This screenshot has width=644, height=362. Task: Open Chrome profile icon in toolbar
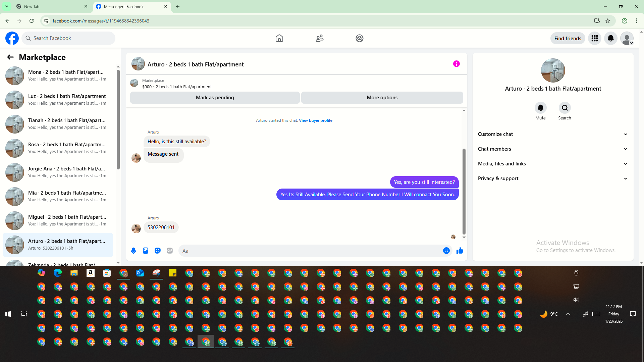pyautogui.click(x=625, y=21)
